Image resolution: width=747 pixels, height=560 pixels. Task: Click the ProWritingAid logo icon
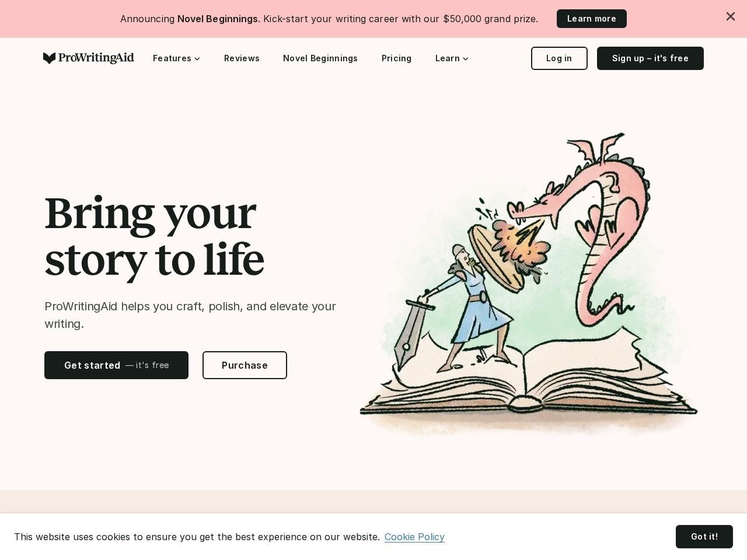tap(50, 58)
